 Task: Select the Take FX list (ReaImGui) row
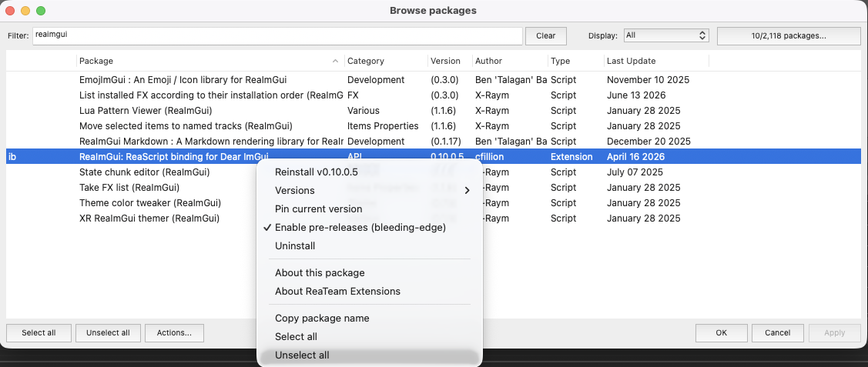coord(434,188)
